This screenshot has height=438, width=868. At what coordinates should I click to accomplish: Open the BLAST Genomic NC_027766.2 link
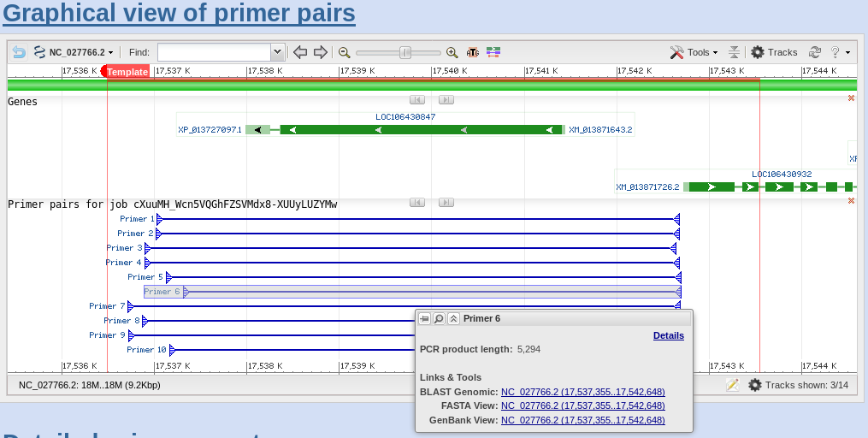pyautogui.click(x=582, y=392)
